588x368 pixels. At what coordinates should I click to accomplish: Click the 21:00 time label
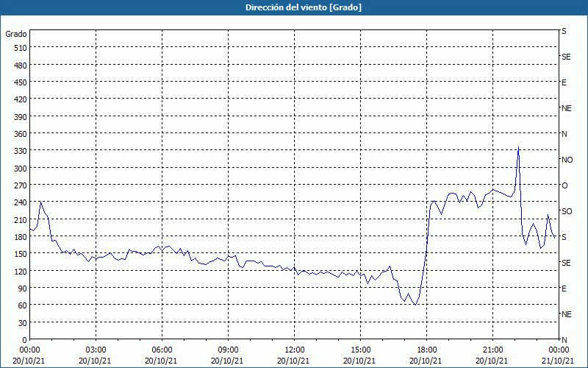(x=492, y=350)
